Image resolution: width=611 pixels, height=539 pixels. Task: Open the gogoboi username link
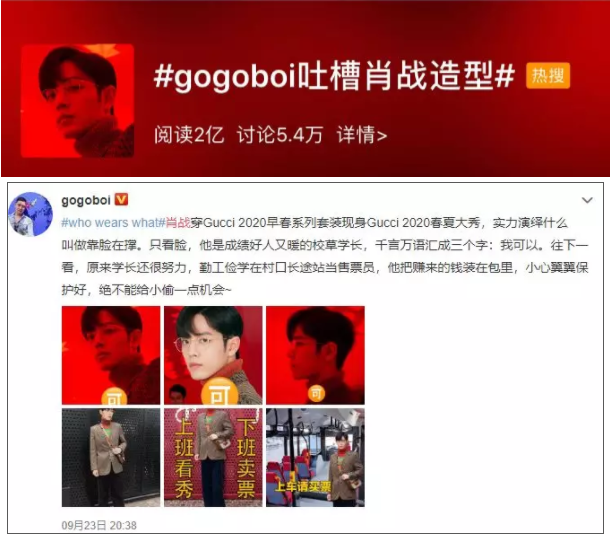(86, 200)
